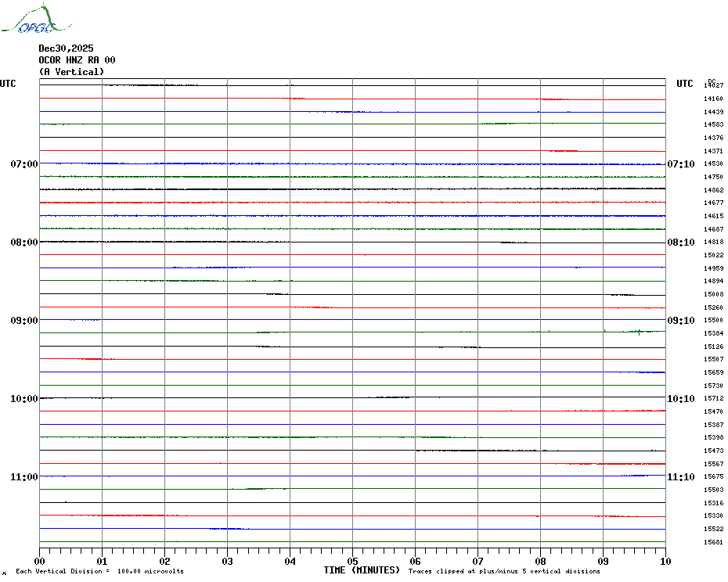Click the 10:00 time marker on left

pos(24,399)
